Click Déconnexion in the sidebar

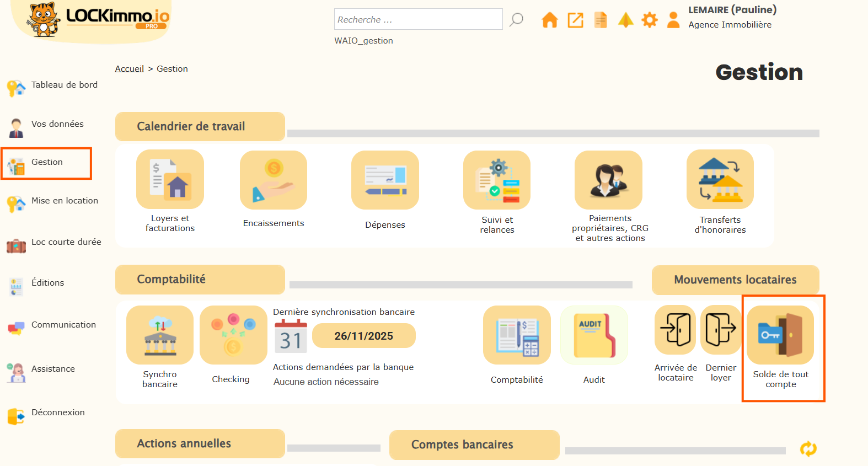(x=58, y=413)
